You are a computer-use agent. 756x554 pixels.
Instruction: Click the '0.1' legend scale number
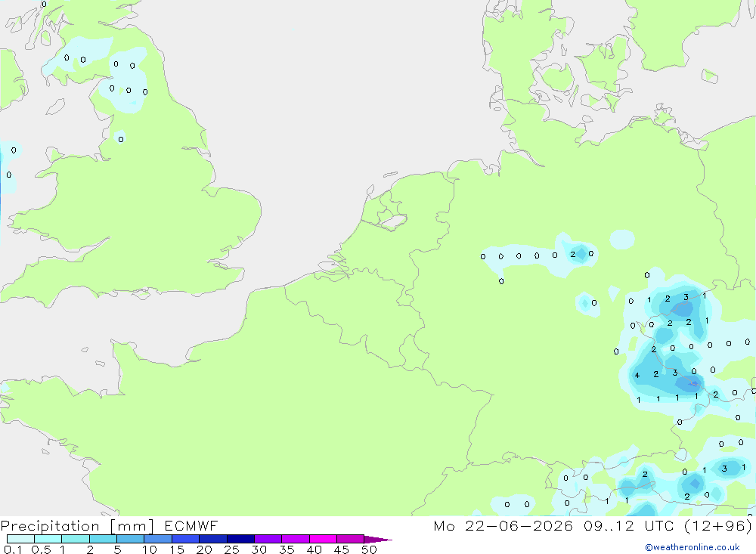13,549
